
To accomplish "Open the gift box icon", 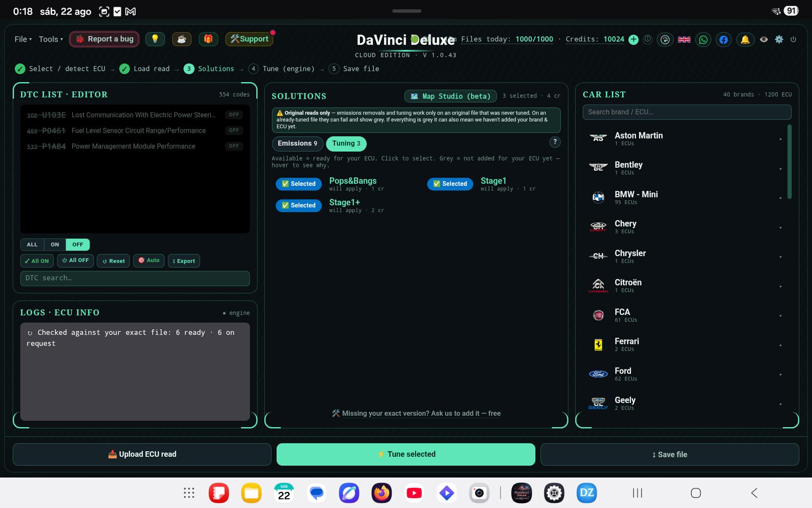I will tap(208, 39).
